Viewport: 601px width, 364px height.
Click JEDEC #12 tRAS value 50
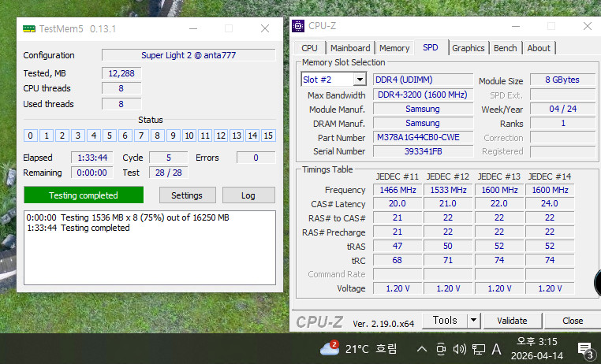448,246
